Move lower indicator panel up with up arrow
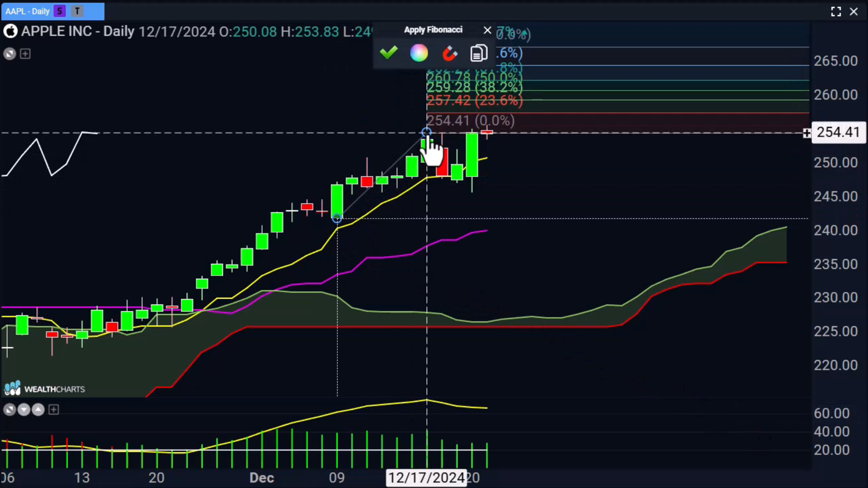Viewport: 868px width, 488px height. click(38, 410)
